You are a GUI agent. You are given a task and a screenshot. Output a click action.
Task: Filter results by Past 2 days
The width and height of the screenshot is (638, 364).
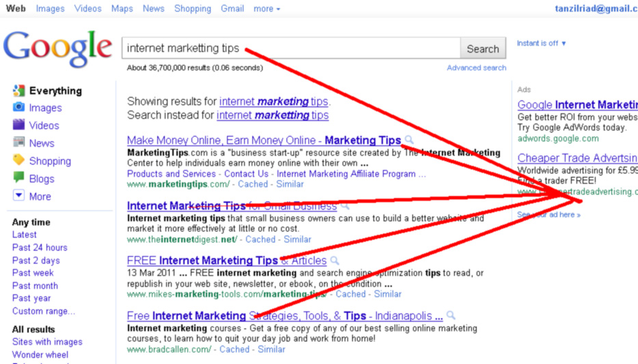pyautogui.click(x=36, y=260)
